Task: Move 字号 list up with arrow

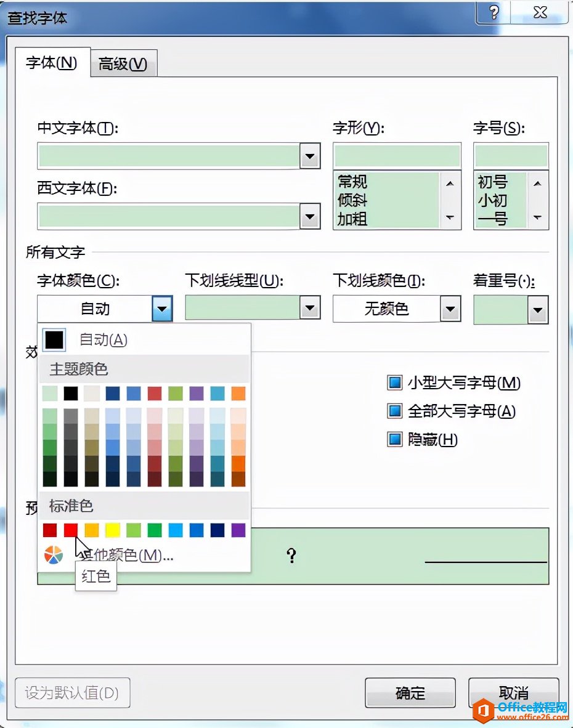Action: coord(537,184)
